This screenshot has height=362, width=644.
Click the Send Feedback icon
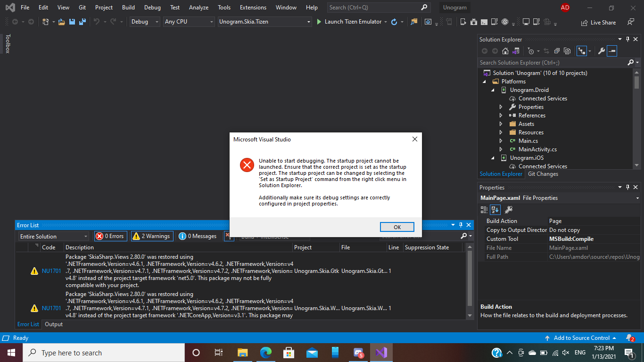(x=631, y=22)
